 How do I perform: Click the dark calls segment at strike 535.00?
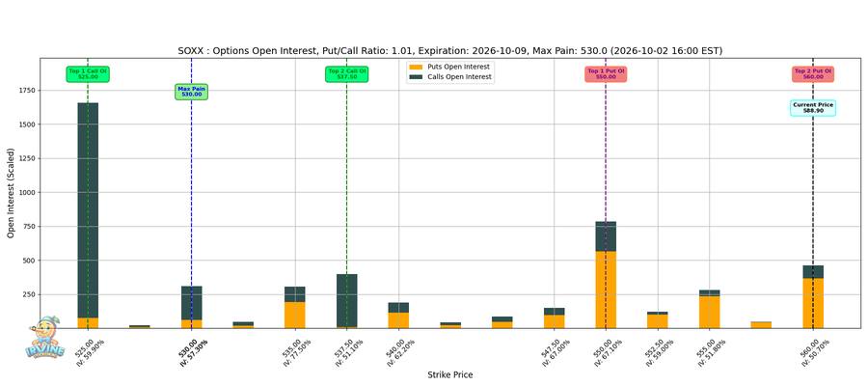point(295,294)
